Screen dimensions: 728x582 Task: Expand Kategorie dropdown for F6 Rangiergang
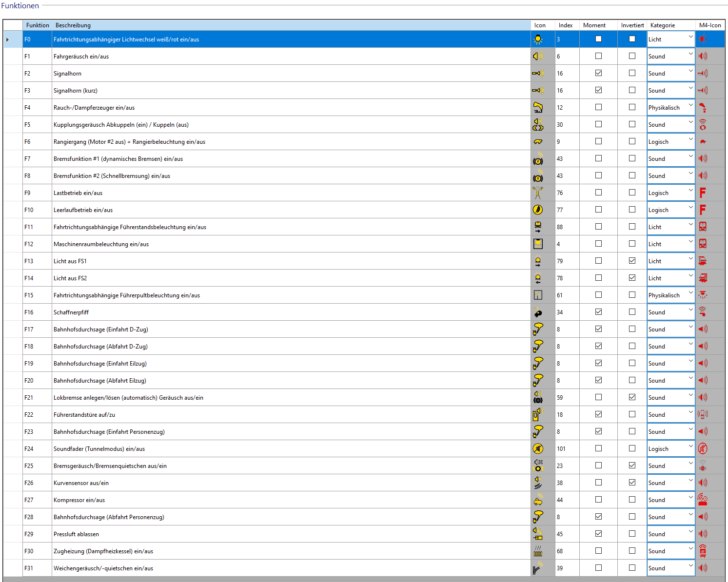coord(690,141)
